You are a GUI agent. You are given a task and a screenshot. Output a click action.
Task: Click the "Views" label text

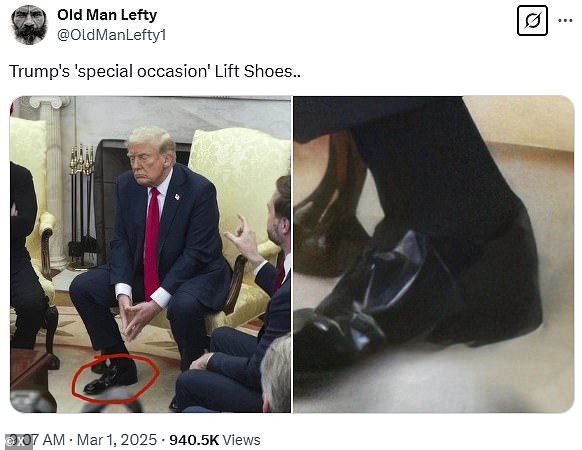coord(241,440)
